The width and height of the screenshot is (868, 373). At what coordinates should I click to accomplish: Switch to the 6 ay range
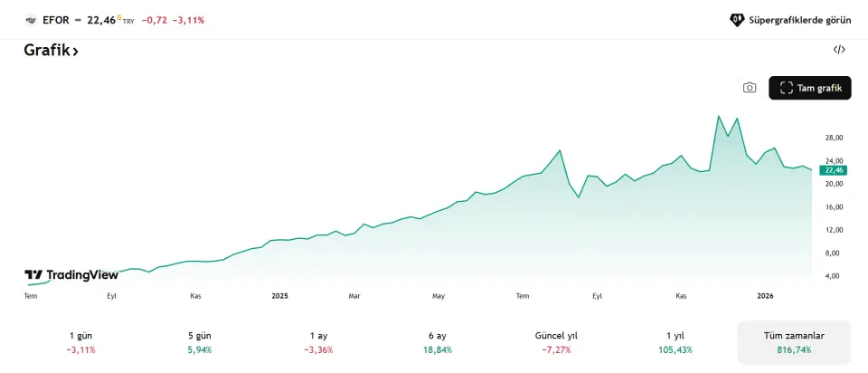pyautogui.click(x=440, y=342)
